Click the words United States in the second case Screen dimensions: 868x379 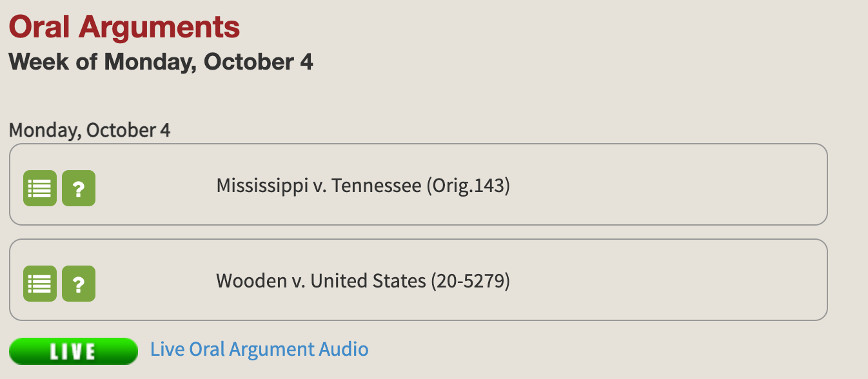point(368,281)
